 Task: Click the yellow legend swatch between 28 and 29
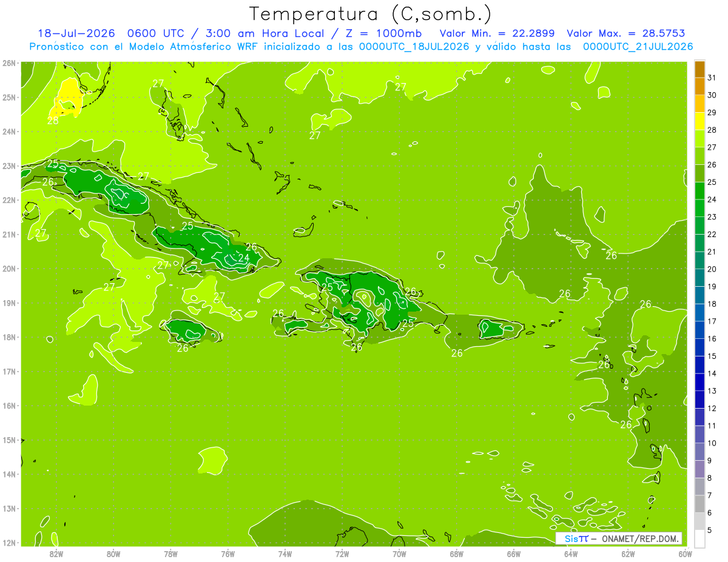point(699,121)
